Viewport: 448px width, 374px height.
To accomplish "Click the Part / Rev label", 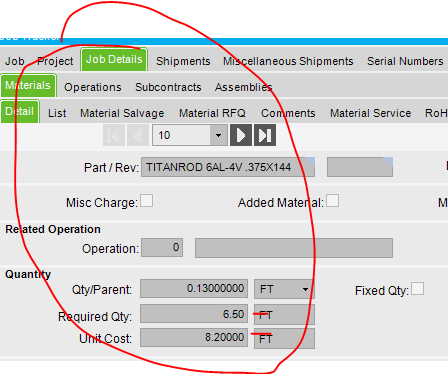I will (x=111, y=167).
